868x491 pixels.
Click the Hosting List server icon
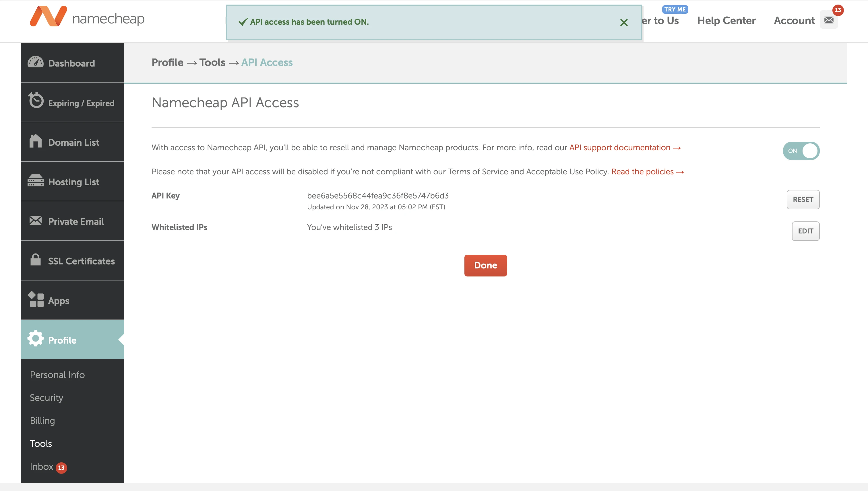(35, 180)
